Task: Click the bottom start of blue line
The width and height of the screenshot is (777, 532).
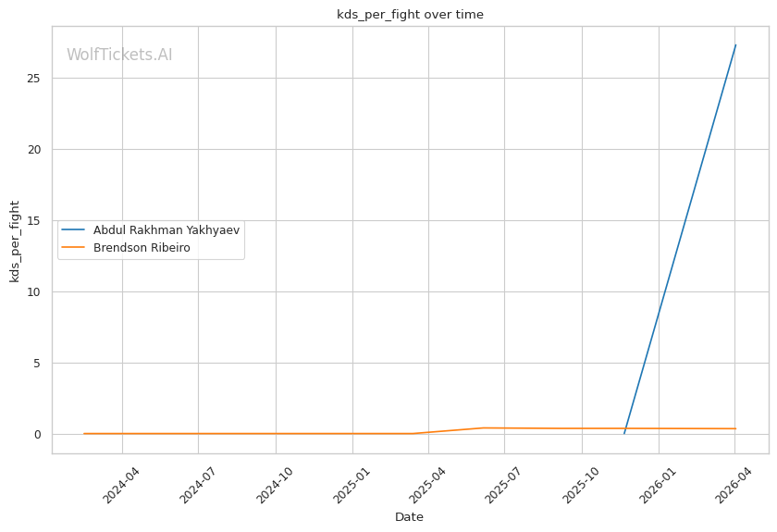Action: 624,433
